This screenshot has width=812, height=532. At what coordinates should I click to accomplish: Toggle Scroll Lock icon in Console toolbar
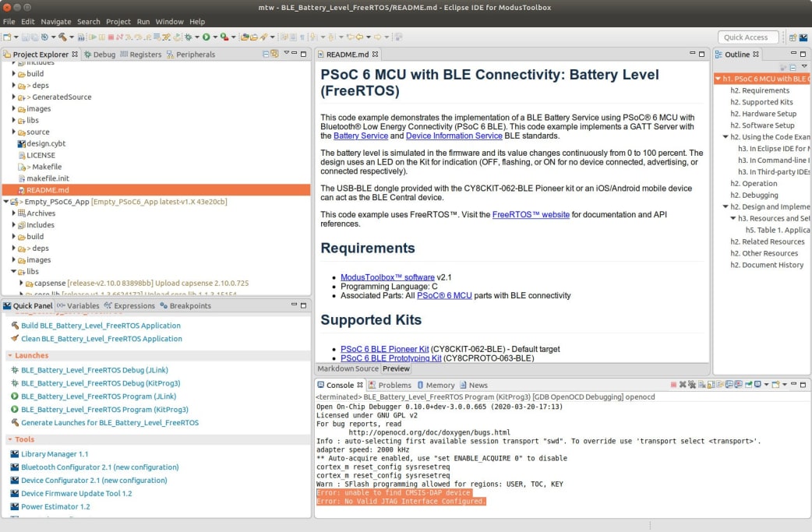tap(711, 385)
